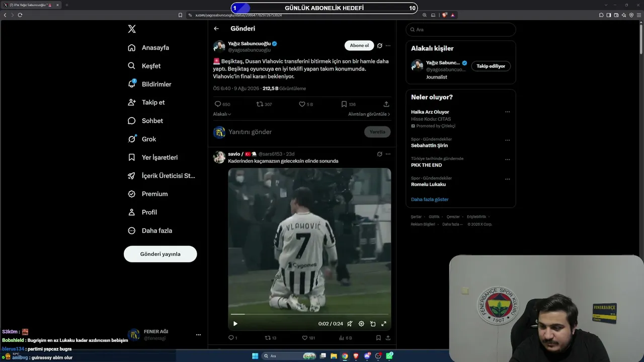Viewport: 644px width, 362px height.
Task: Like savio's reply with 181 likes
Action: pos(304,338)
